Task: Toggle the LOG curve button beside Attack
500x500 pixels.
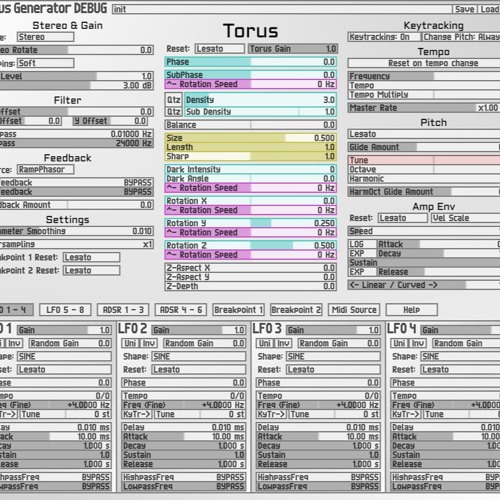Action: (361, 244)
